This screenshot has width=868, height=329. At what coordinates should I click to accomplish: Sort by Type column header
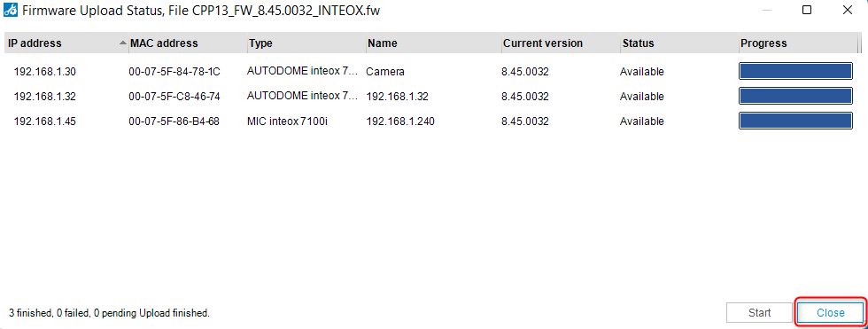[x=306, y=43]
